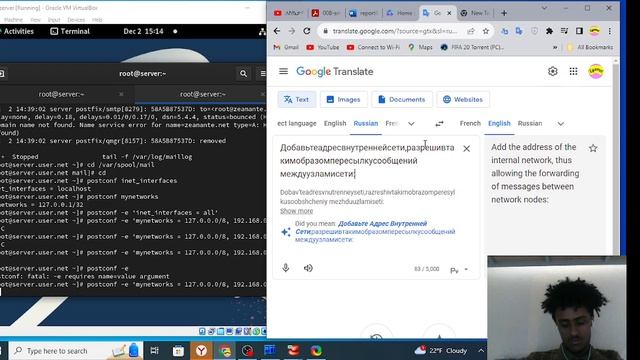Expand the target language list
This screenshot has width=640, height=360.
pos(561,123)
